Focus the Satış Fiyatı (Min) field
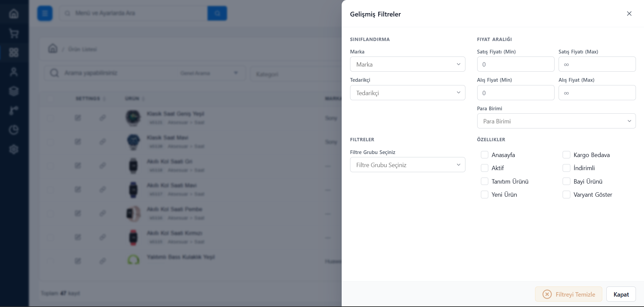 pyautogui.click(x=516, y=64)
